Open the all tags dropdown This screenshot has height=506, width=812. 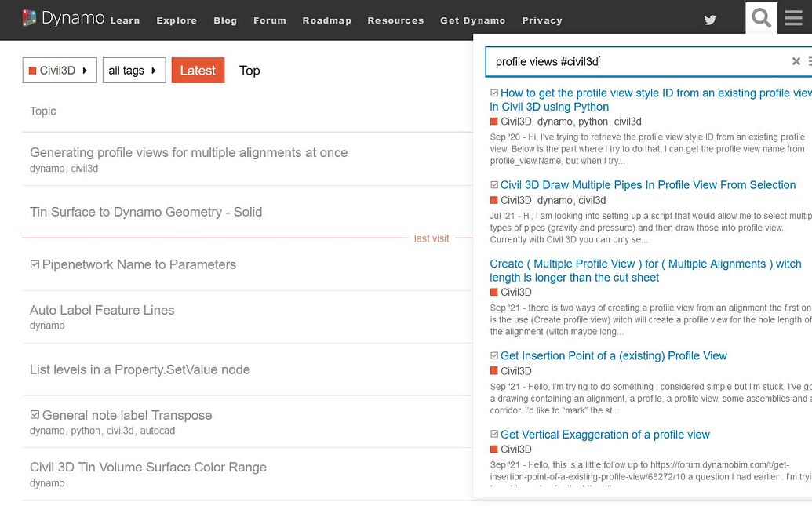(x=133, y=71)
